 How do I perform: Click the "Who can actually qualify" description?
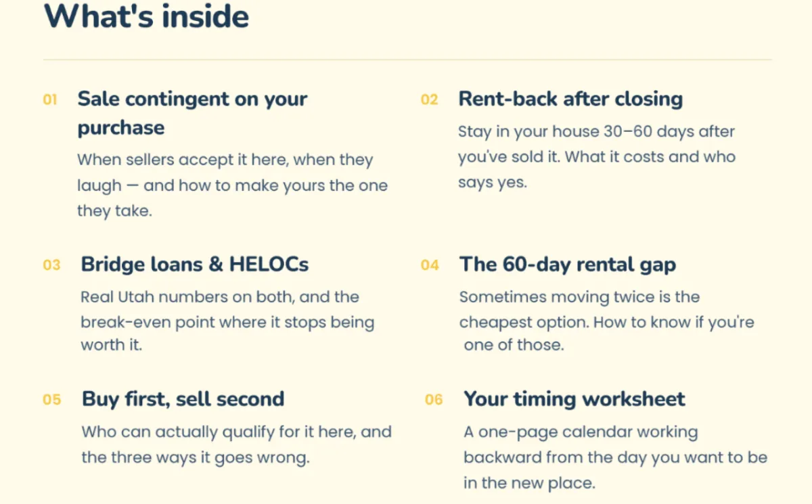(237, 444)
